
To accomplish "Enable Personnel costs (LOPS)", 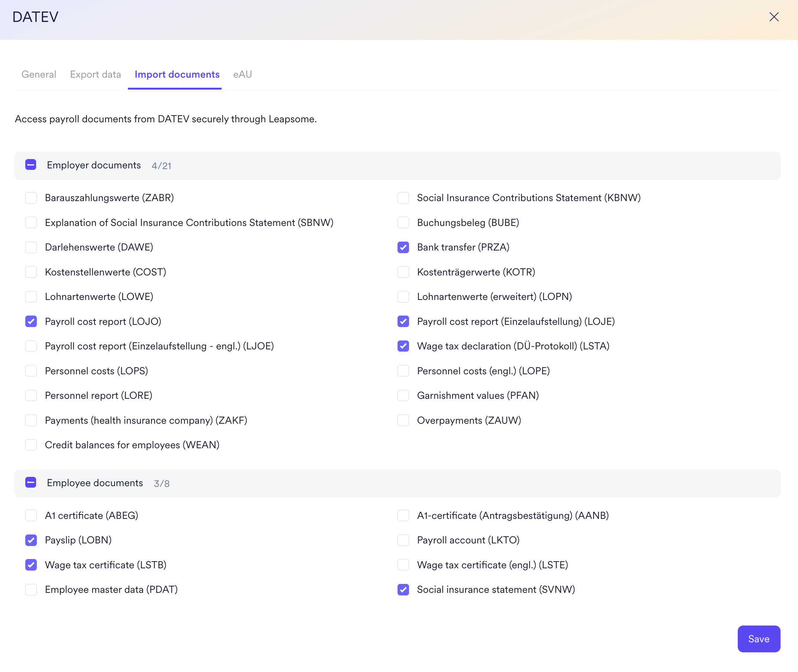I will (x=31, y=371).
